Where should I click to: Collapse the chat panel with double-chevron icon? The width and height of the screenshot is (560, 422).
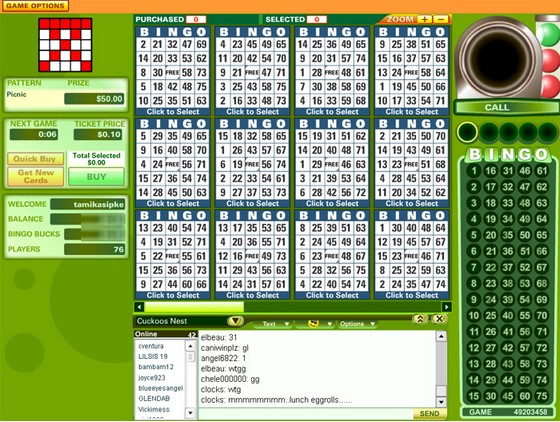420,319
